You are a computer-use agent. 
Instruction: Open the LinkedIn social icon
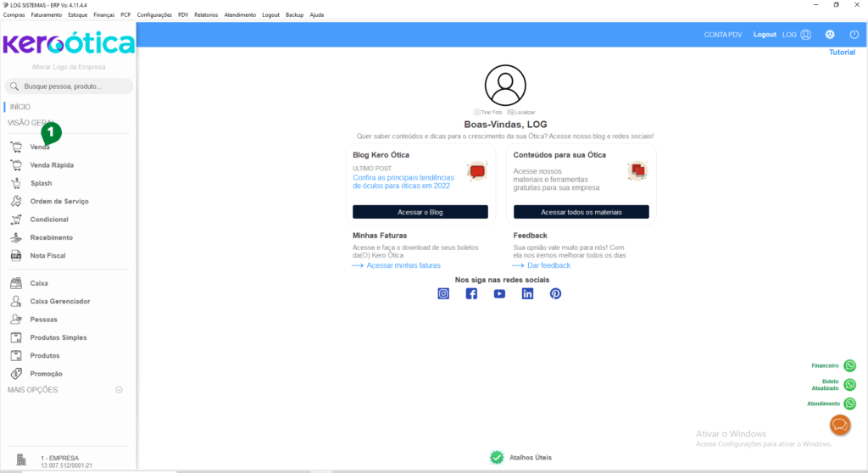click(x=527, y=293)
